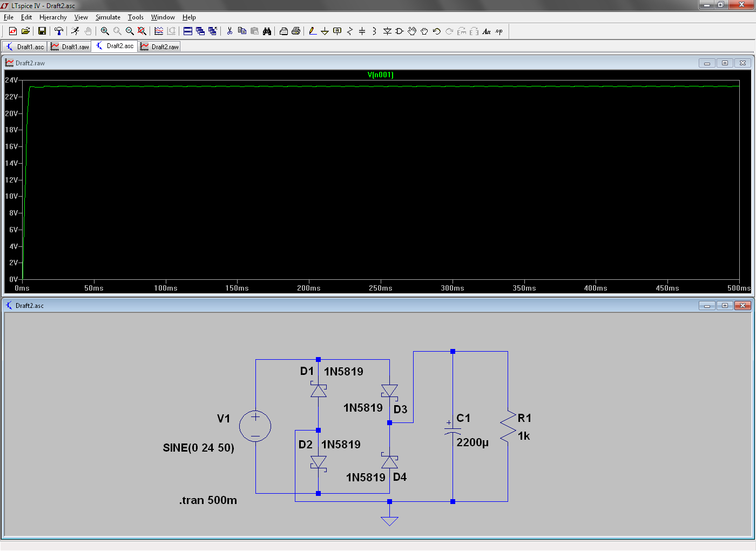Image resolution: width=756 pixels, height=551 pixels.
Task: Click the 250ms tick on the time axis
Action: 381,288
